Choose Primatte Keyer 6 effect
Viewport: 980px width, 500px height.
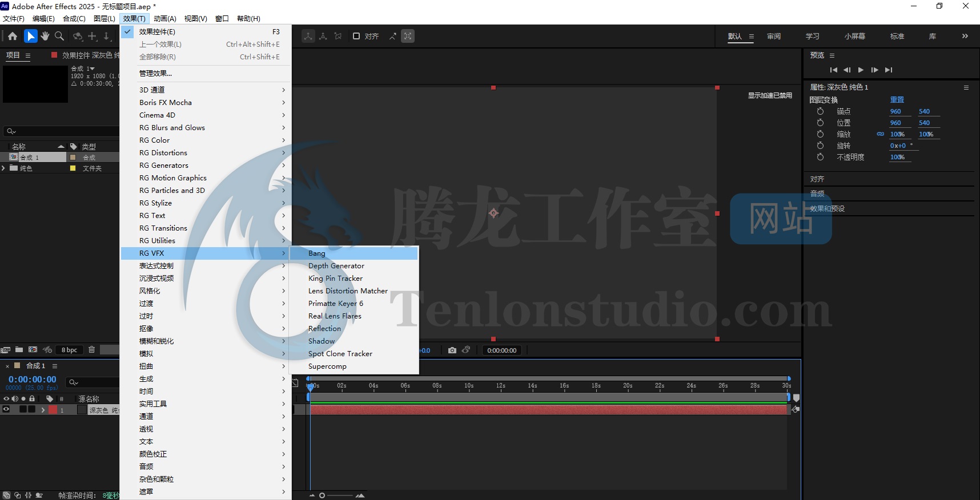(354, 304)
